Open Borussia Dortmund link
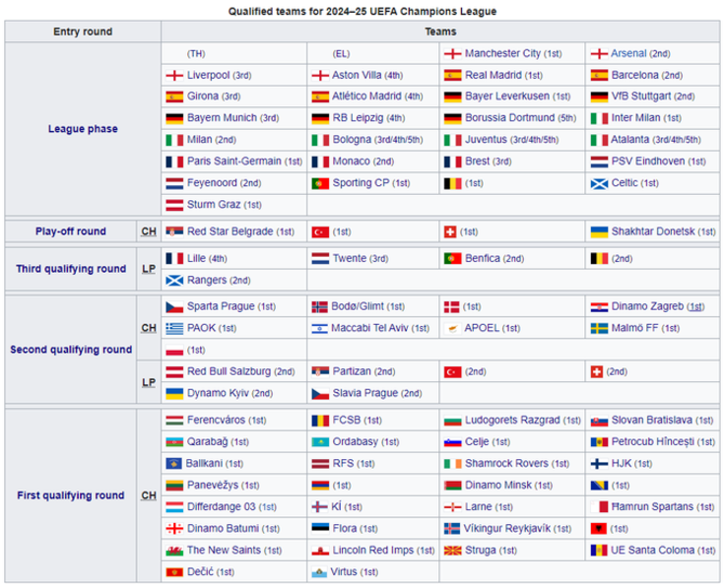 pos(510,117)
